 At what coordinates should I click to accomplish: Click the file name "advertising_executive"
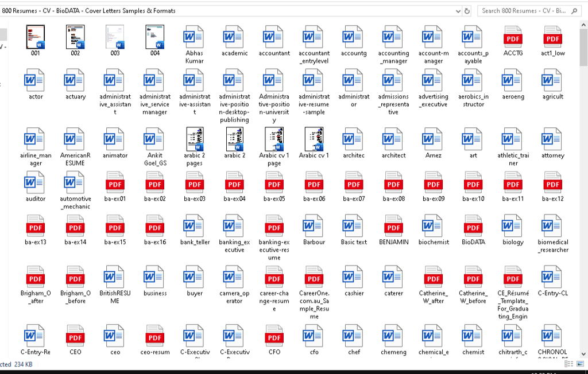(x=433, y=100)
